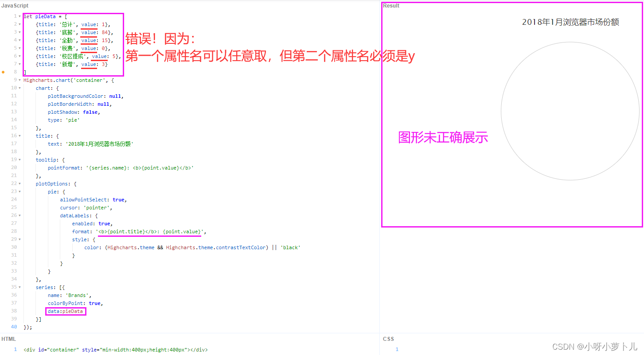Collapse the title block at line 16
The image size is (644, 355).
point(20,136)
